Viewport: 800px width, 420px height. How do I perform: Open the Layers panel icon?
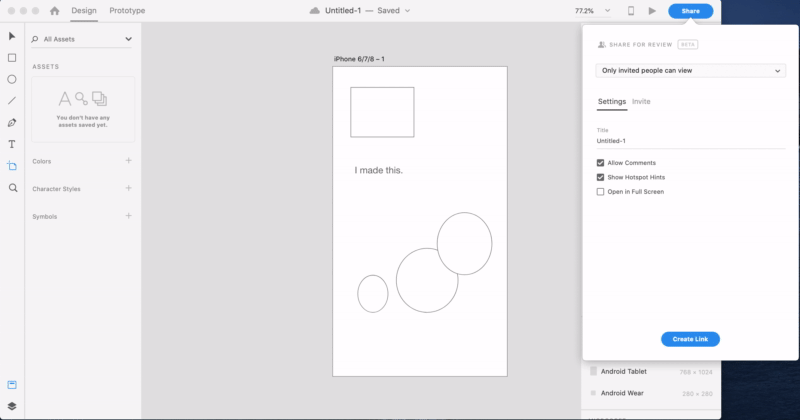12,406
